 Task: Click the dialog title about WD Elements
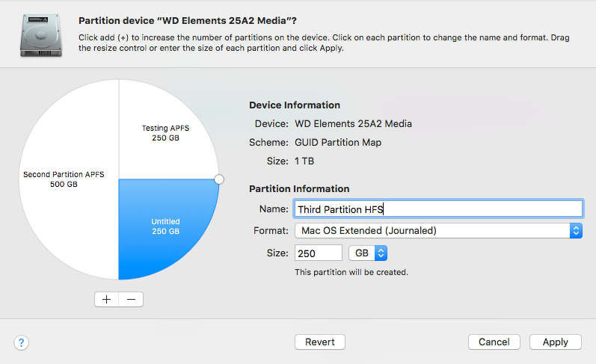(188, 20)
